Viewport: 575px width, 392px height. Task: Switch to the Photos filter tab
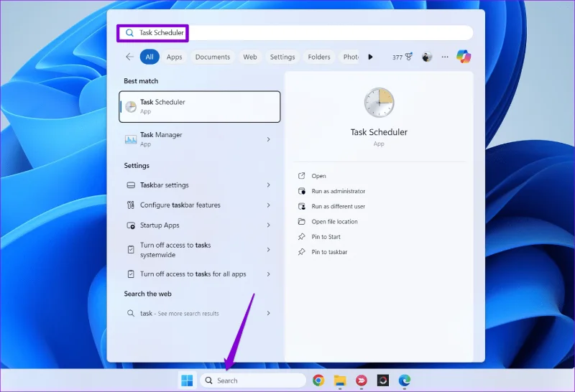tap(350, 57)
